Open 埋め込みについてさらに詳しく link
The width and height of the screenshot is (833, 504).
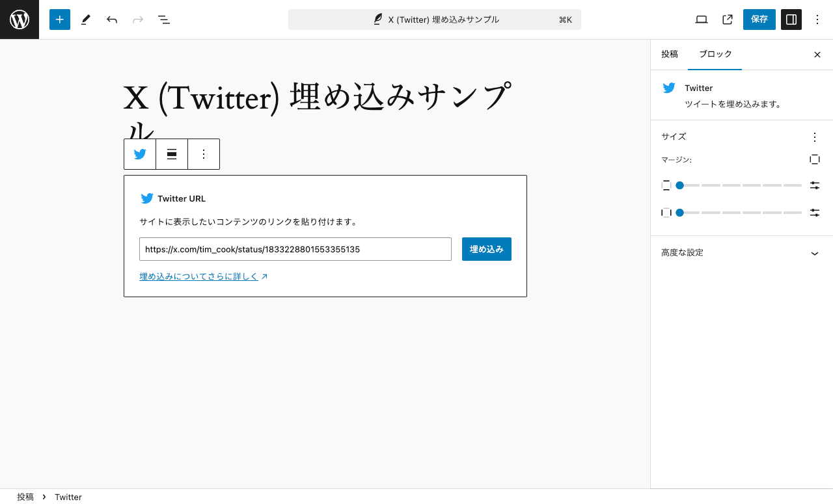[204, 276]
